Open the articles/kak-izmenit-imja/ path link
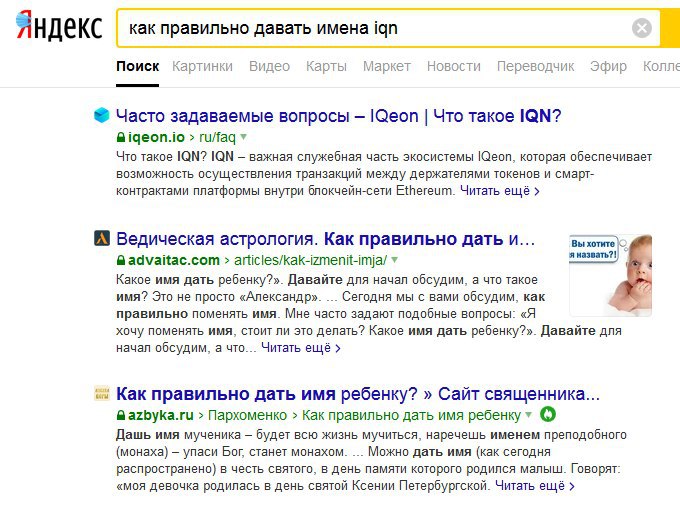 (311, 260)
